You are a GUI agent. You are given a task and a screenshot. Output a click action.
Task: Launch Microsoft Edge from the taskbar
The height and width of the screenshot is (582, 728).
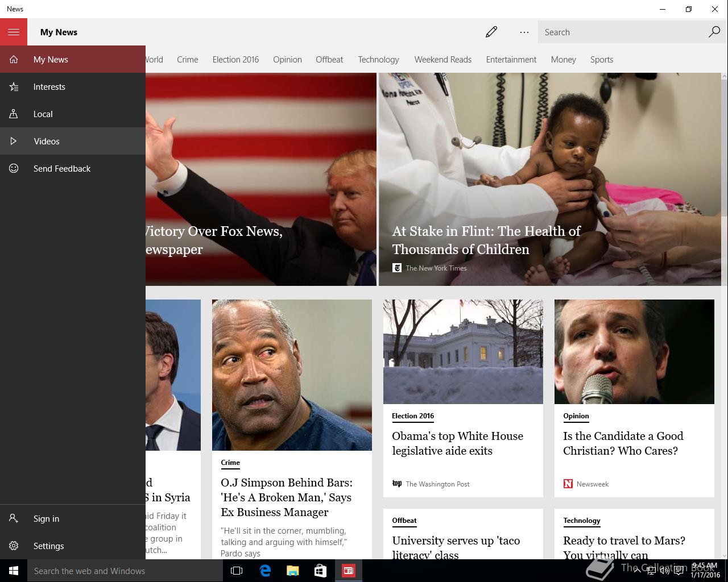[265, 571]
